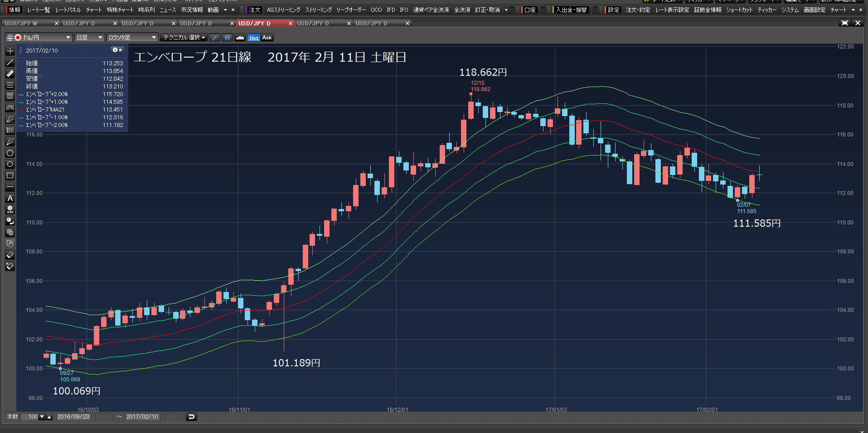Click the ASストリーミング order button
This screenshot has height=433, width=868.
tap(283, 10)
